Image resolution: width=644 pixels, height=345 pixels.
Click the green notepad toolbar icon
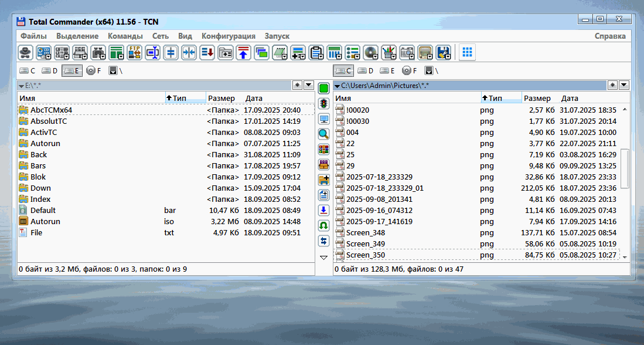280,53
